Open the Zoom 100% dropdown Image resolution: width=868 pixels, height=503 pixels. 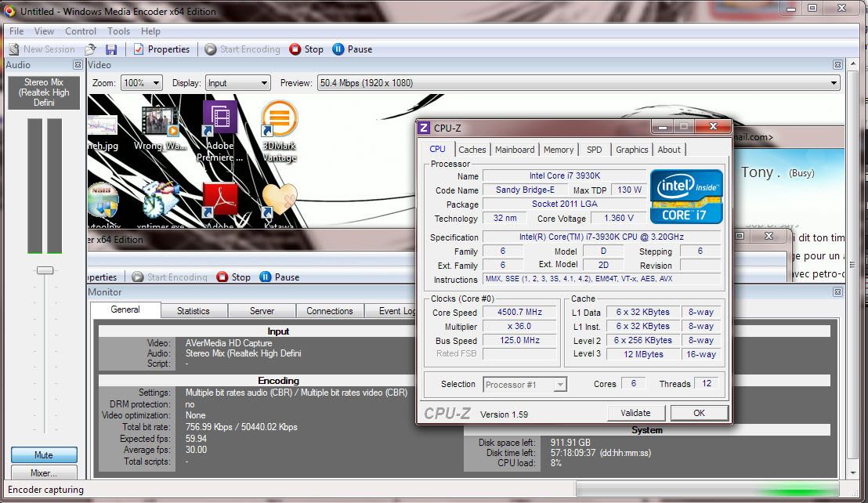(x=142, y=83)
